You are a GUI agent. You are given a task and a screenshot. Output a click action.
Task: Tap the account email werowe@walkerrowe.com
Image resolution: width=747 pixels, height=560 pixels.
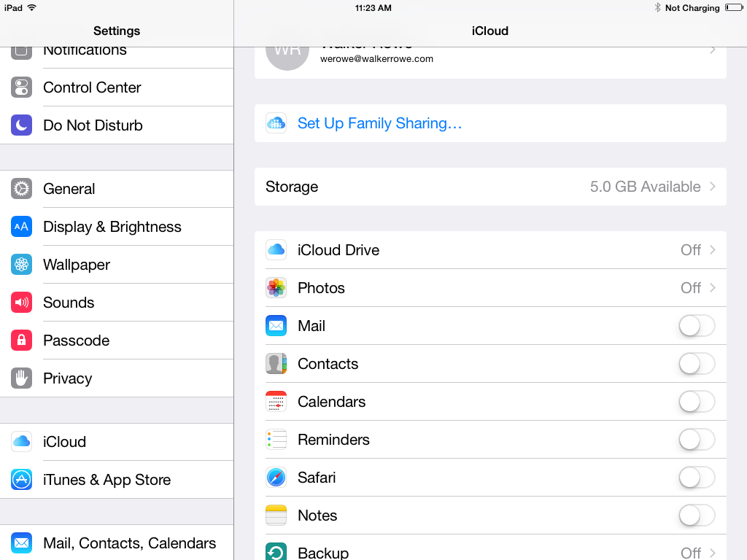coord(376,59)
